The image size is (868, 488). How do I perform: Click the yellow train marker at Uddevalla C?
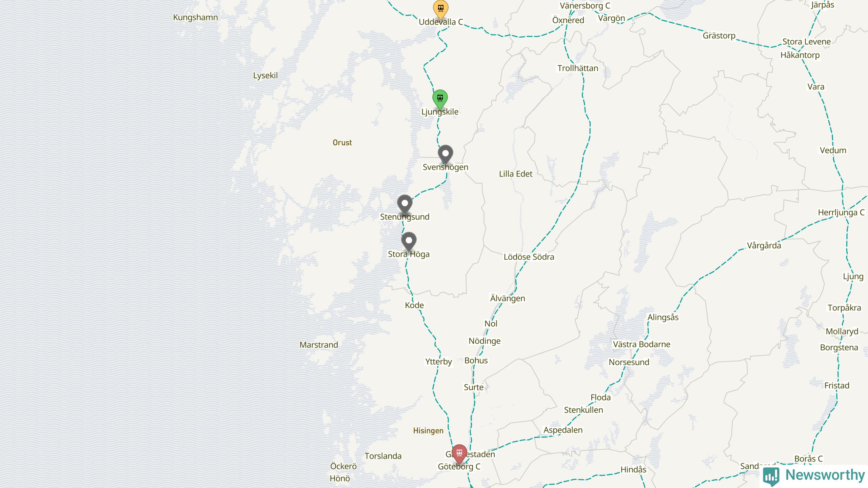pyautogui.click(x=440, y=9)
